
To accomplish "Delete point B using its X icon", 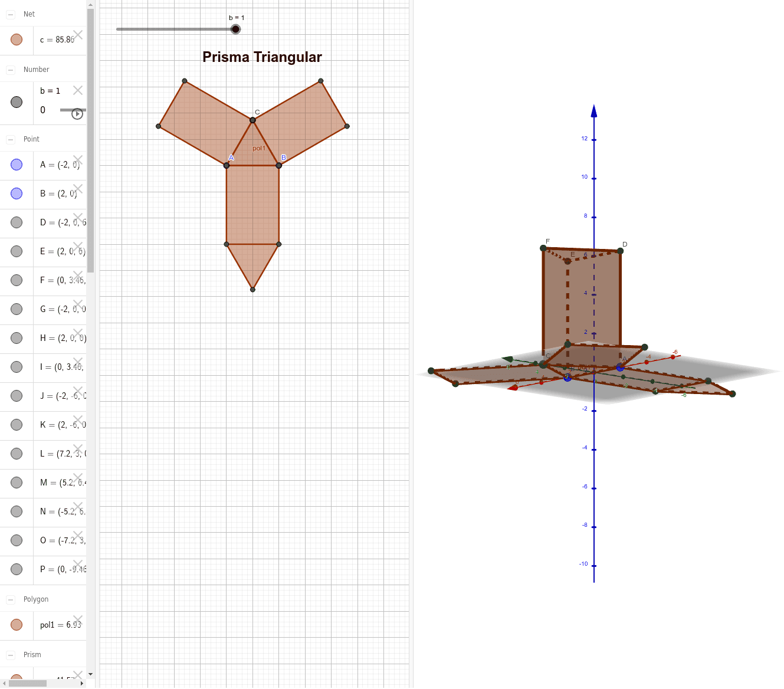I will click(x=77, y=189).
